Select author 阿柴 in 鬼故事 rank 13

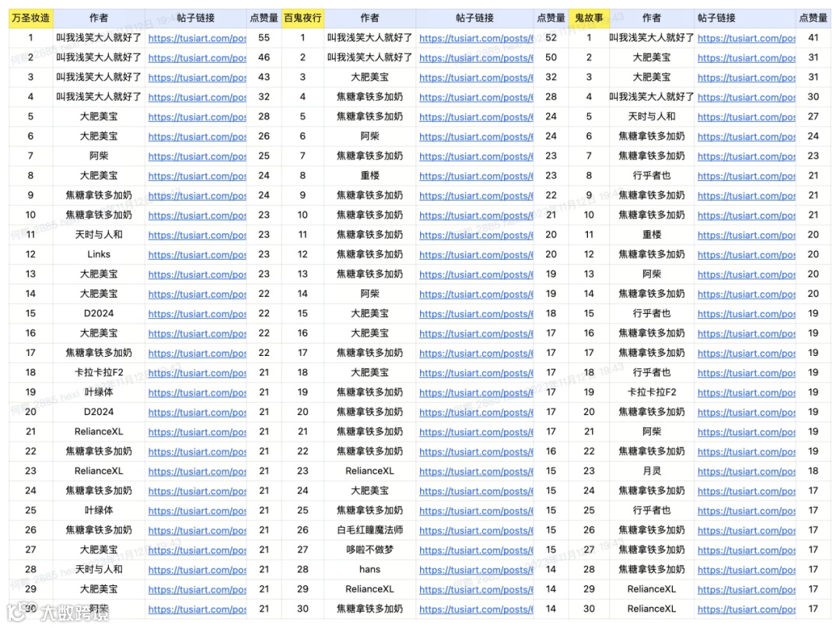652,274
